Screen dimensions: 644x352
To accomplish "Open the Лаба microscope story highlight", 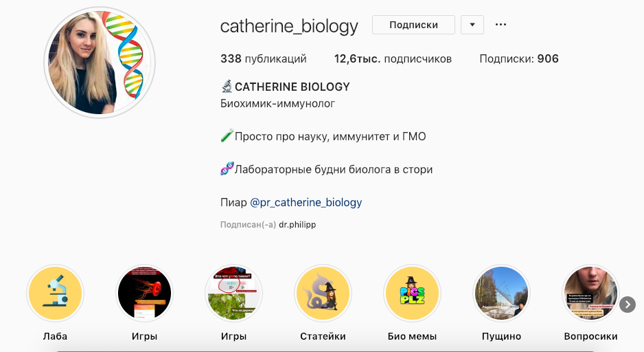I will (55, 293).
